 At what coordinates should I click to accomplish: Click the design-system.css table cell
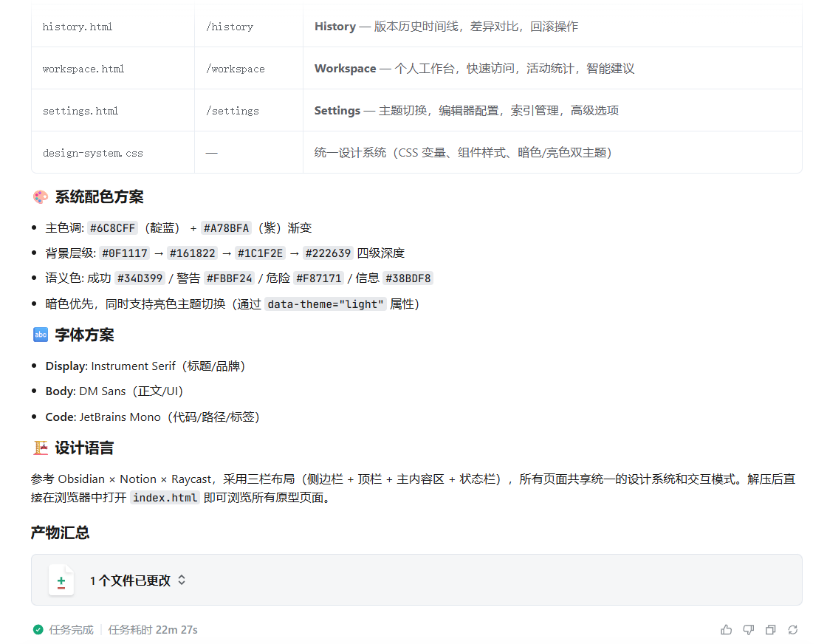[93, 153]
